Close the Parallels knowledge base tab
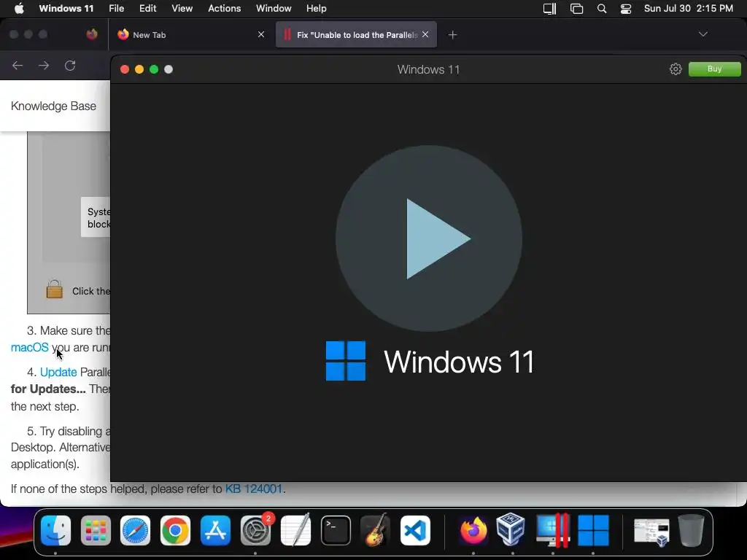The image size is (747, 560). coord(425,34)
